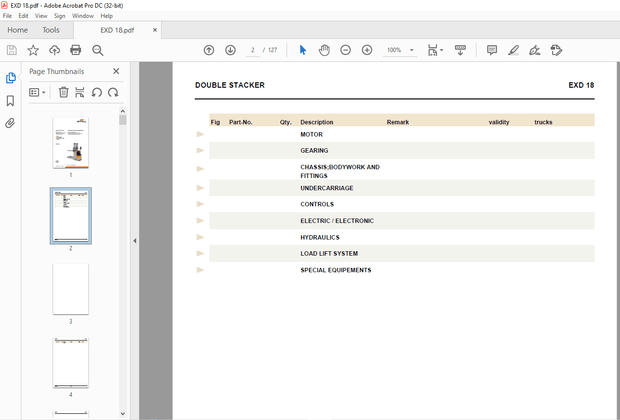The image size is (620, 420).
Task: Click the MOTOR link text
Action: [x=311, y=134]
